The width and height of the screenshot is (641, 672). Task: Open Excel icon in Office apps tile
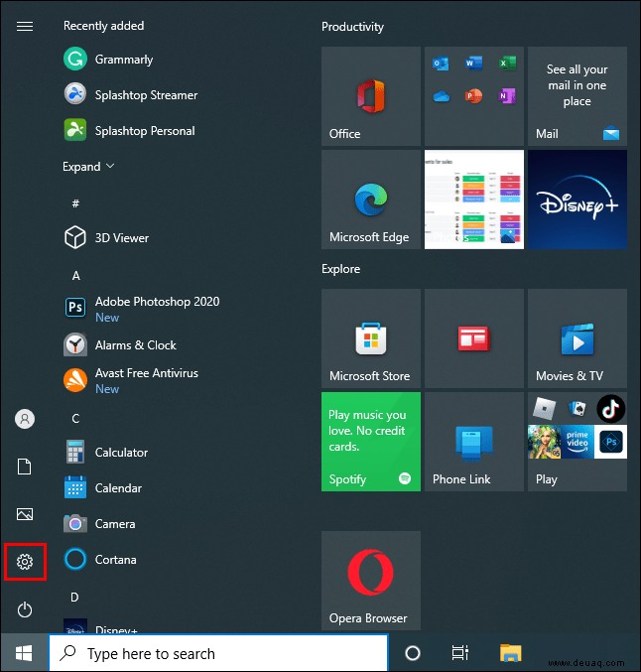coord(507,64)
